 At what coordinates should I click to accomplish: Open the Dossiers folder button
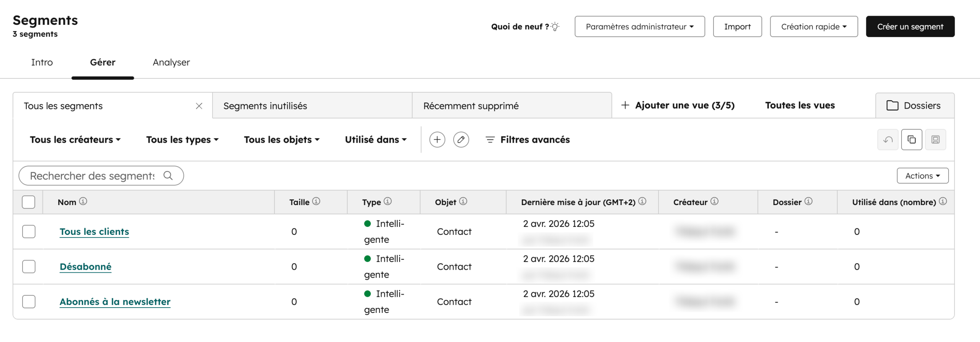[914, 106]
